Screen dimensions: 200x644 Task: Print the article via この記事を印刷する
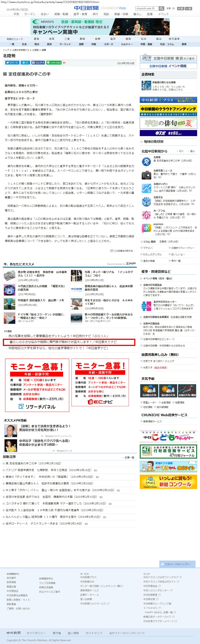click(122, 251)
